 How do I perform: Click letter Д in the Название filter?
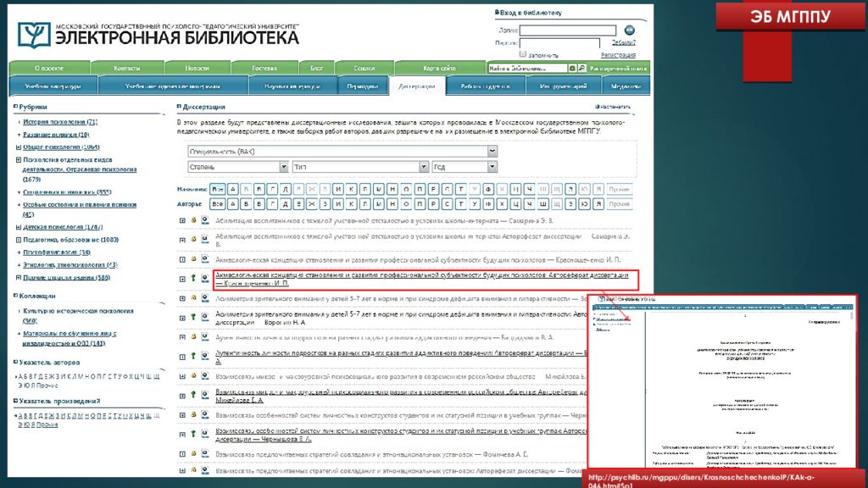[286, 189]
